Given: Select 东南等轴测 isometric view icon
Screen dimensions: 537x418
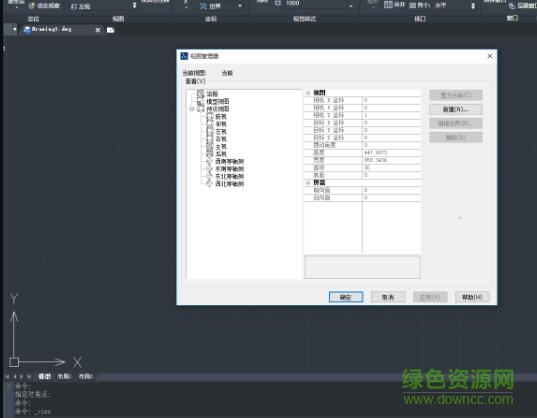Looking at the screenshot, I should click(x=210, y=169).
